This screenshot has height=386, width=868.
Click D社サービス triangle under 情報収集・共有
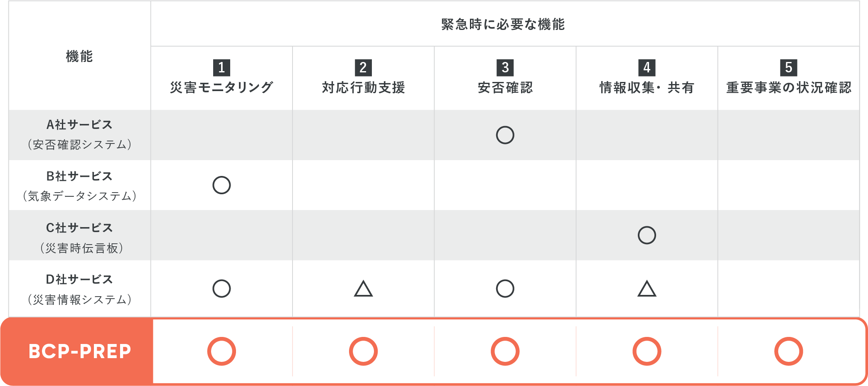647,289
